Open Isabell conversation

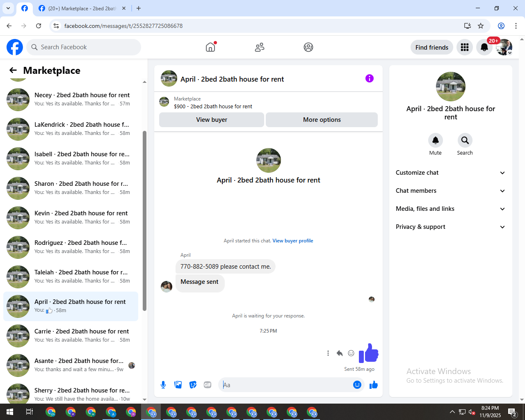71,158
